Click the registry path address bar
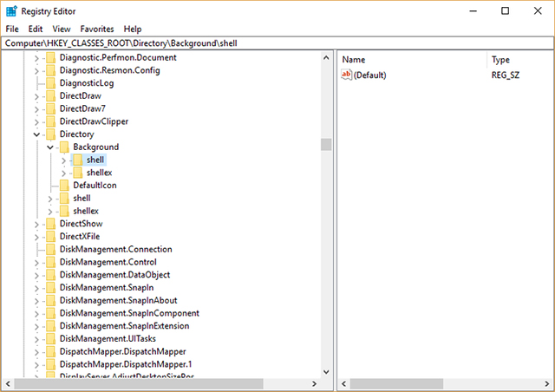 click(x=277, y=43)
